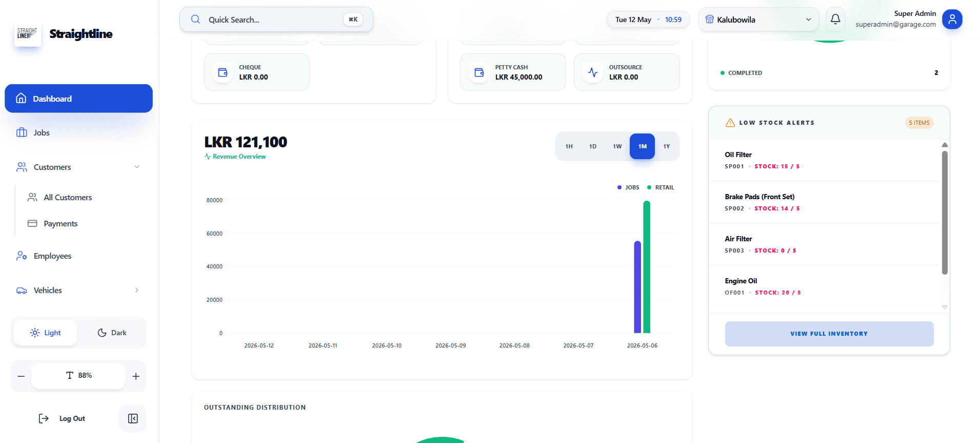Click the Straightline logo image
980x443 pixels.
27,33
